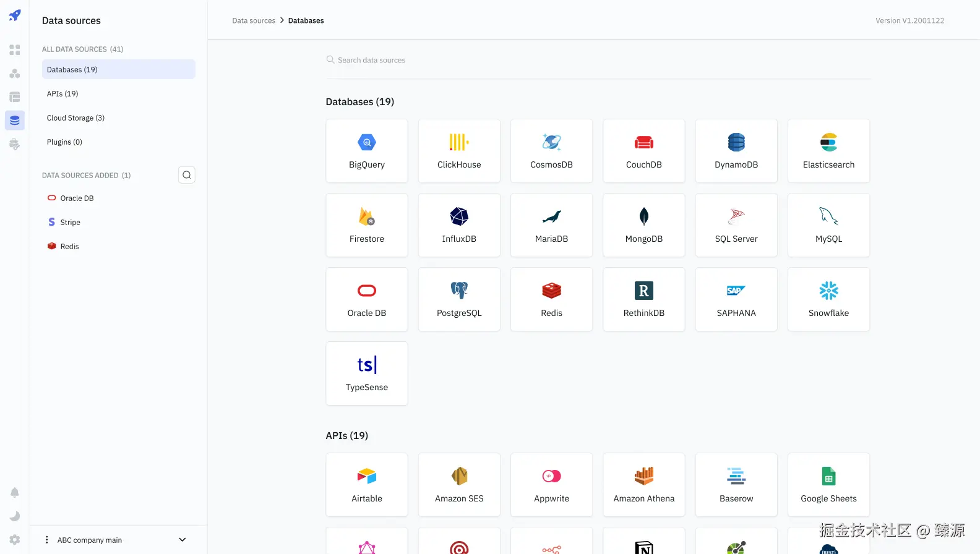Choose the InfluxDB database card
This screenshot has height=554, width=980.
[459, 225]
